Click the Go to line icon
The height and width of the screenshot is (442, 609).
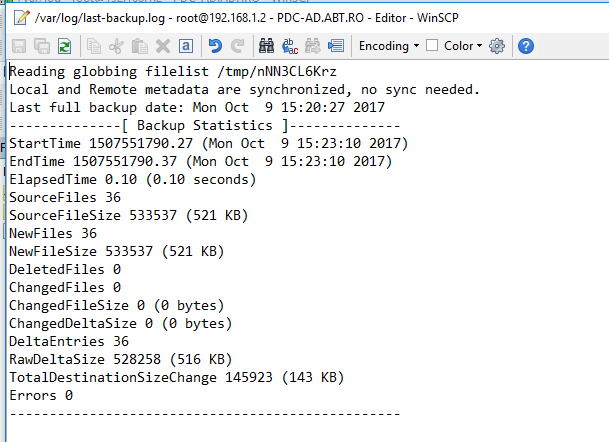[336, 46]
